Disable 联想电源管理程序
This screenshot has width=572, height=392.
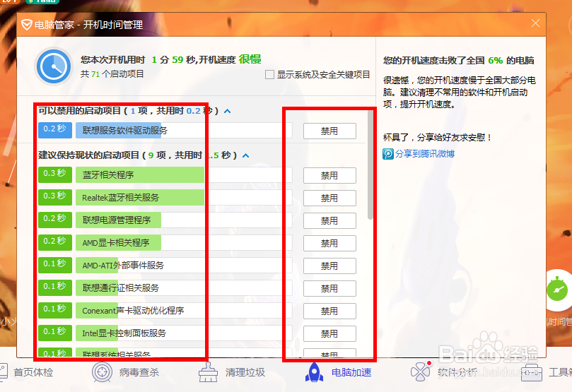coord(329,221)
